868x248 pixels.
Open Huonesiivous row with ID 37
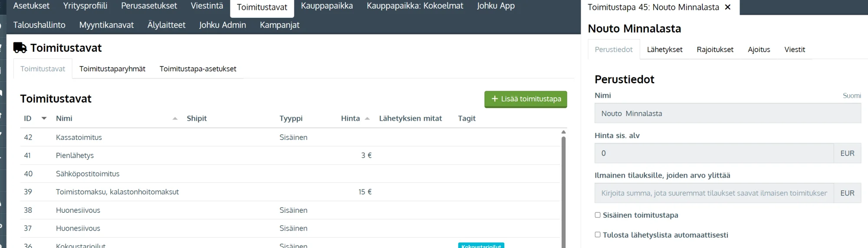tap(290, 228)
